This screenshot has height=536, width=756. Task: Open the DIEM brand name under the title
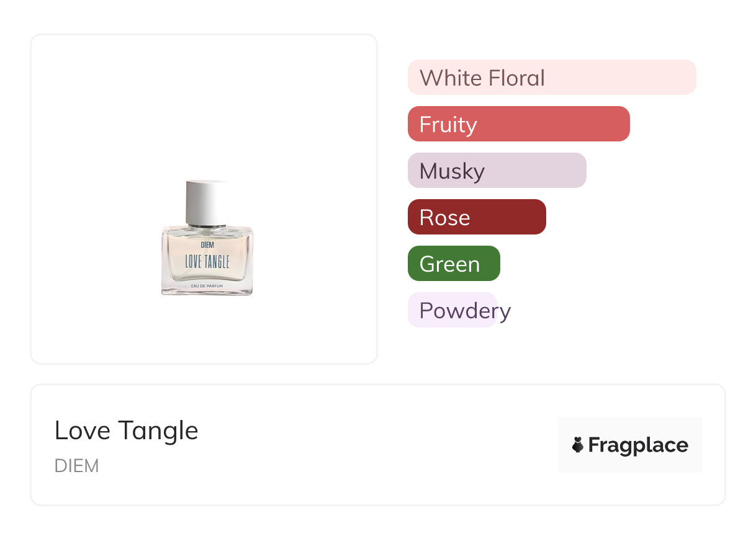click(77, 466)
